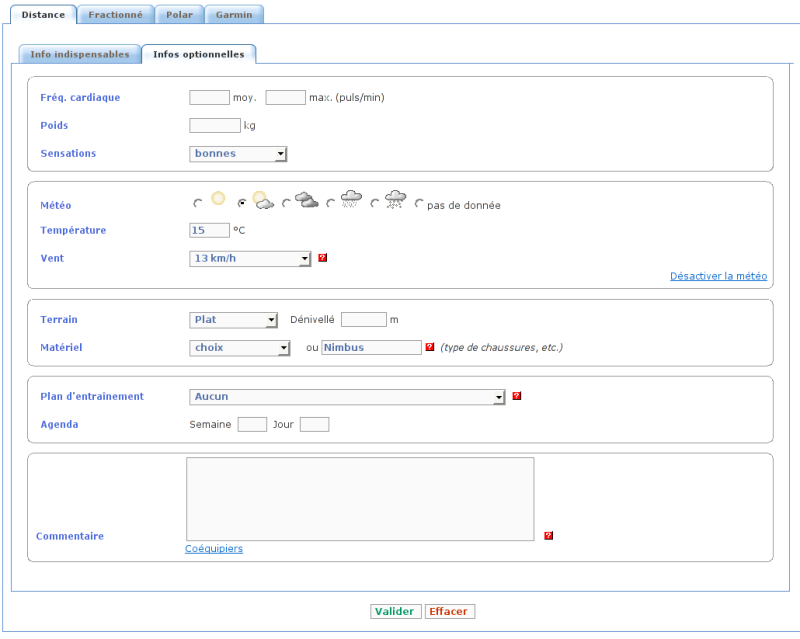Open the Coéquipiers link
Screen dimensions: 800x639
tap(214, 549)
